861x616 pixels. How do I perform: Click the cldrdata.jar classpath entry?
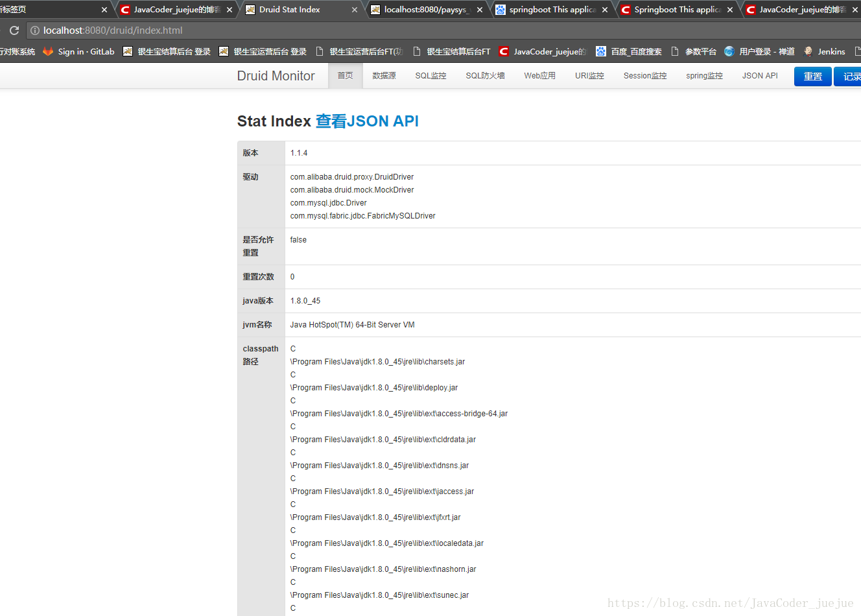point(383,440)
